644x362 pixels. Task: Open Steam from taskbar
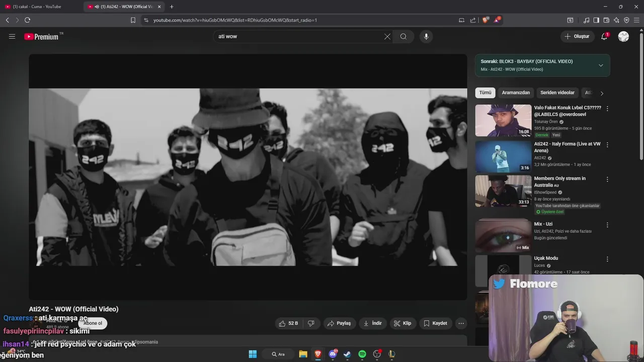(347, 354)
